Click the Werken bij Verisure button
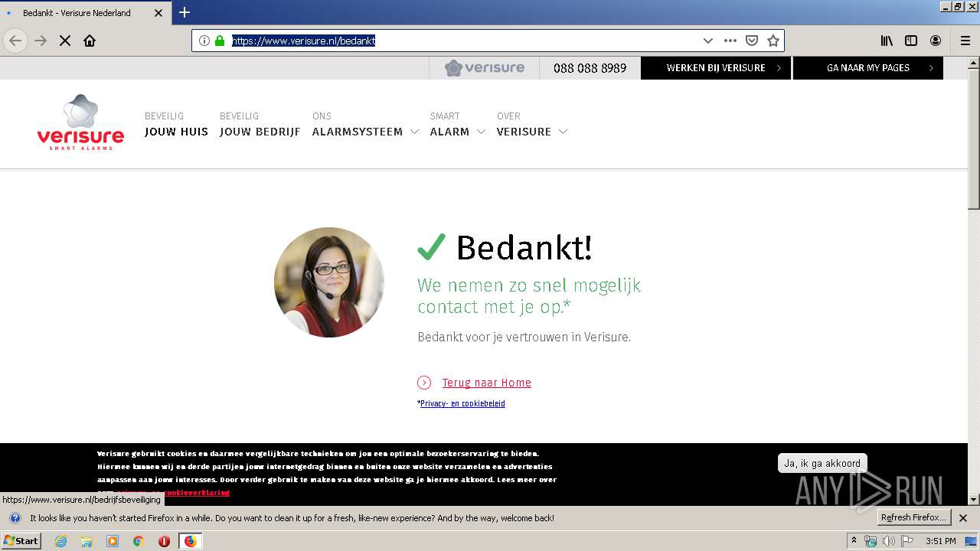The width and height of the screenshot is (980, 551). pos(716,68)
